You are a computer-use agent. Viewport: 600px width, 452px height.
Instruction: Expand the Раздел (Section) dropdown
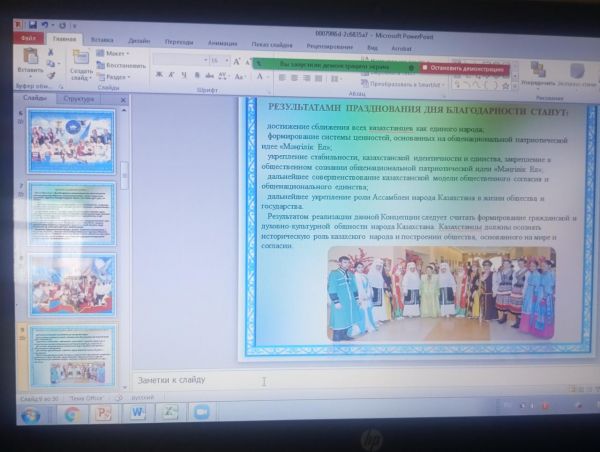(x=115, y=77)
